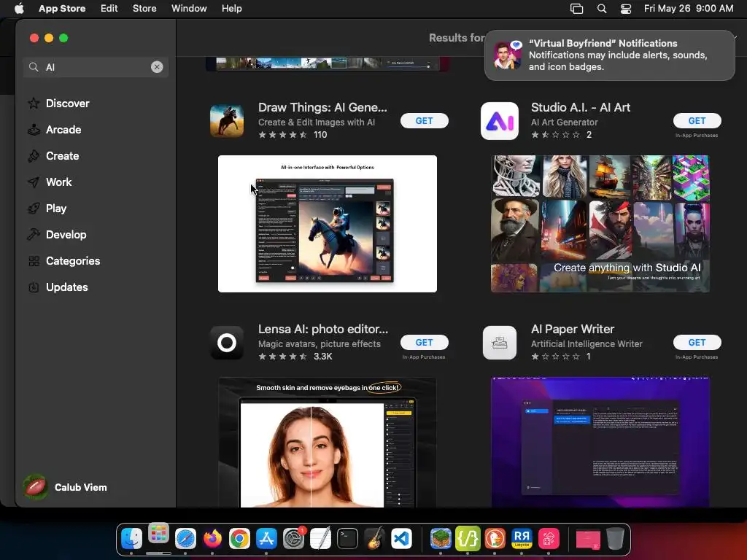Launch Visual Studio Code from dock
This screenshot has width=747, height=560.
click(402, 539)
